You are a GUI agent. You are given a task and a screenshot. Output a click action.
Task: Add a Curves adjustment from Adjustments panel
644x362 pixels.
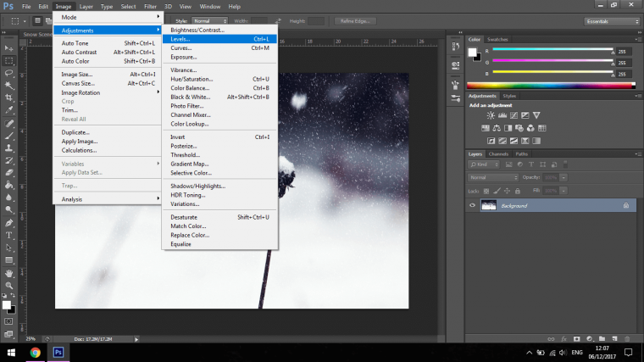coord(514,115)
